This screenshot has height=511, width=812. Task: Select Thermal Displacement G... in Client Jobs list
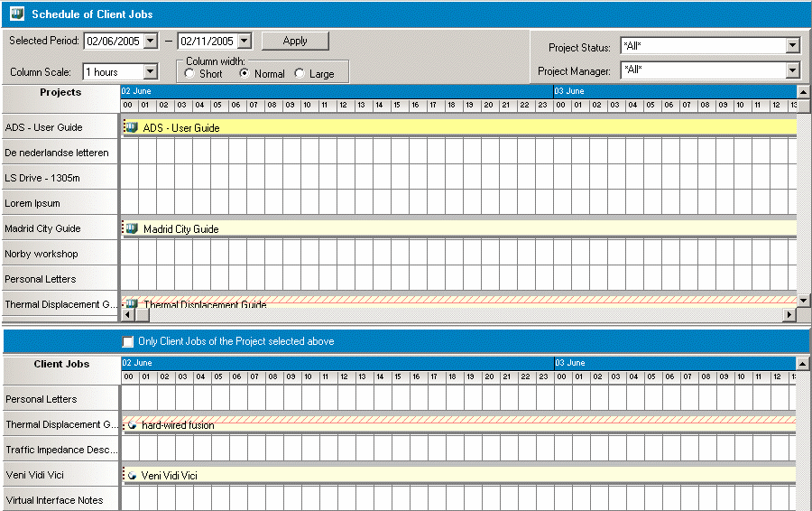[x=61, y=424]
